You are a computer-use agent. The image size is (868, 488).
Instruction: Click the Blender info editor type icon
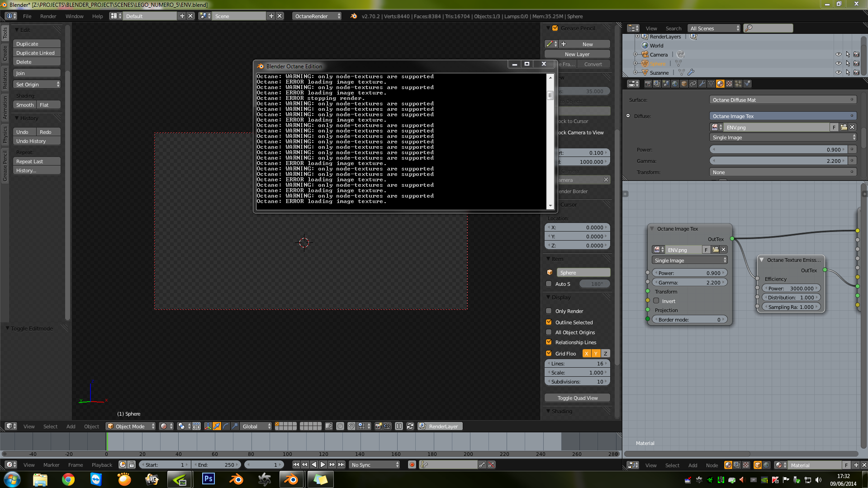pyautogui.click(x=10, y=16)
